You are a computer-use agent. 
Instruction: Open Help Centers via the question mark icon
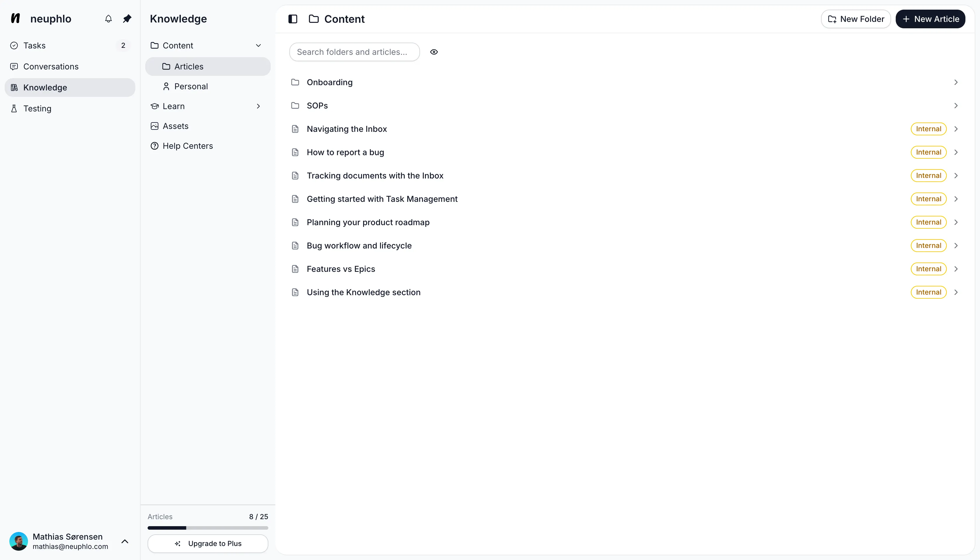click(154, 146)
